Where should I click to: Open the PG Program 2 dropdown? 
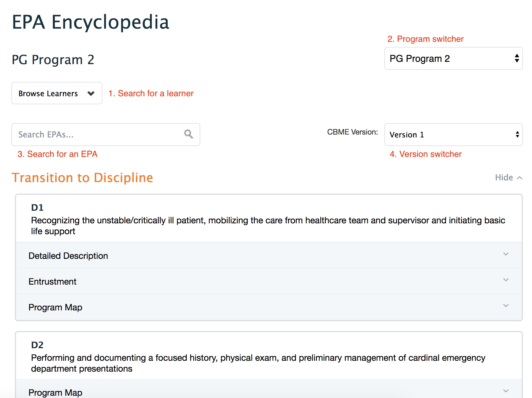[x=453, y=58]
